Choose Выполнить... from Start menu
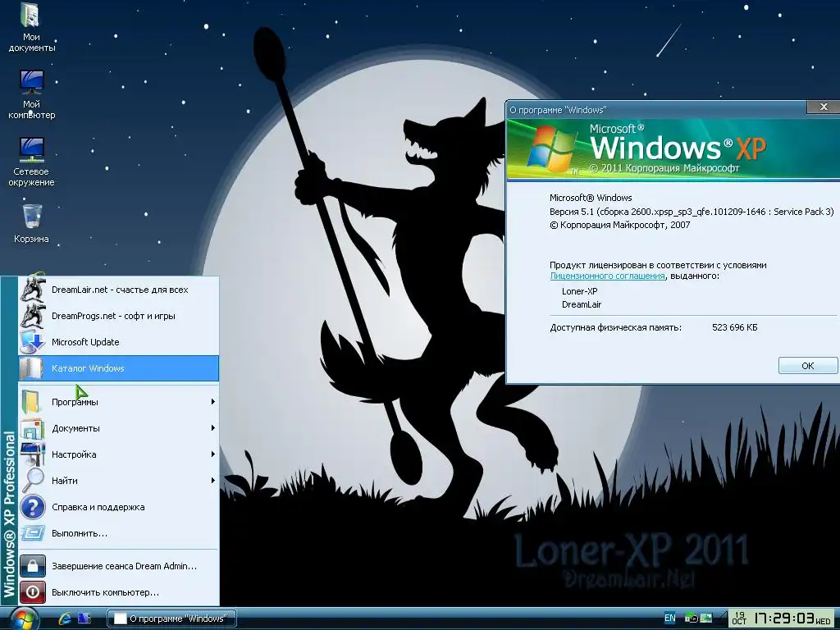Screen dimensions: 840x630 pyautogui.click(x=118, y=533)
